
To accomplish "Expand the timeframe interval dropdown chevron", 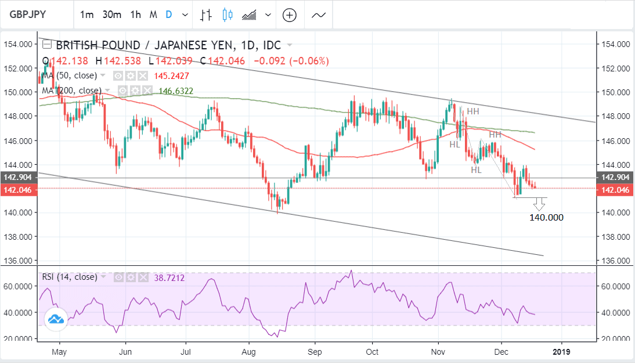I will [x=185, y=15].
